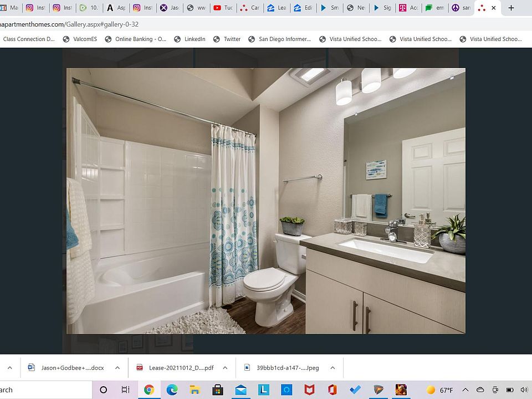
Task: Switch to the 'ww' tab
Action: (197, 7)
